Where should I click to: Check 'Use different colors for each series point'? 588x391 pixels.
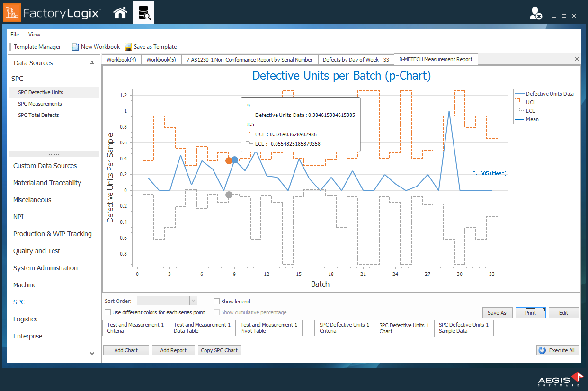[x=107, y=312]
